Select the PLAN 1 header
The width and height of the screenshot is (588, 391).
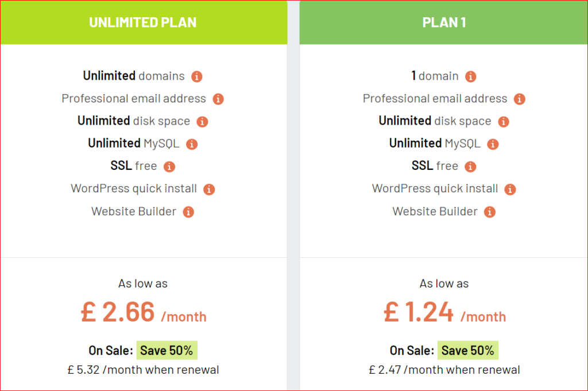point(444,23)
